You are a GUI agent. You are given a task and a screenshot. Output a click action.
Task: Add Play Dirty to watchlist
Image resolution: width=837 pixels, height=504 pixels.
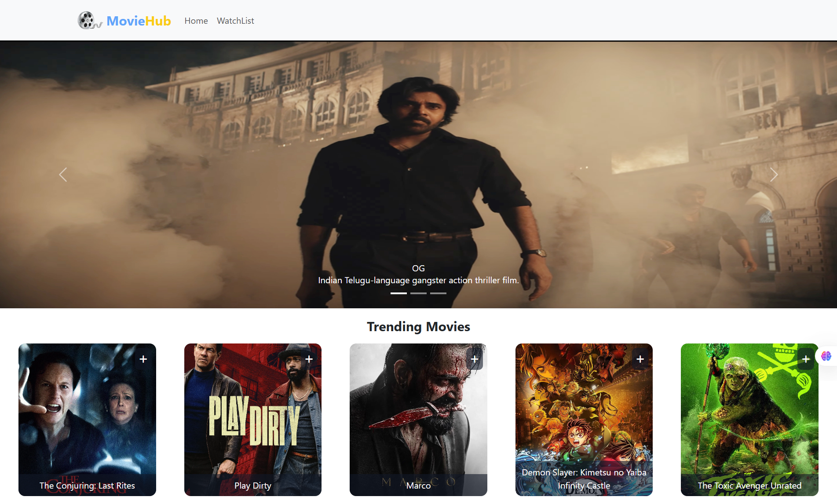coord(309,359)
